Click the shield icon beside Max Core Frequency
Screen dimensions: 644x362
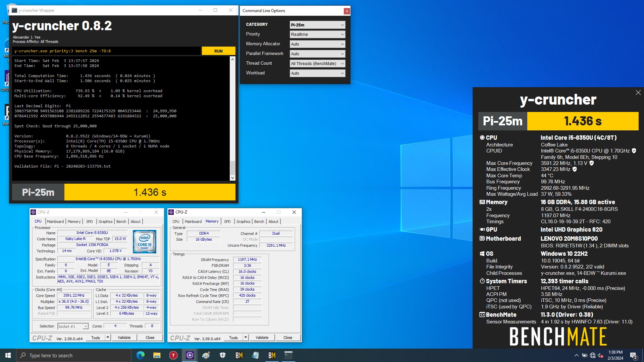pyautogui.click(x=591, y=163)
